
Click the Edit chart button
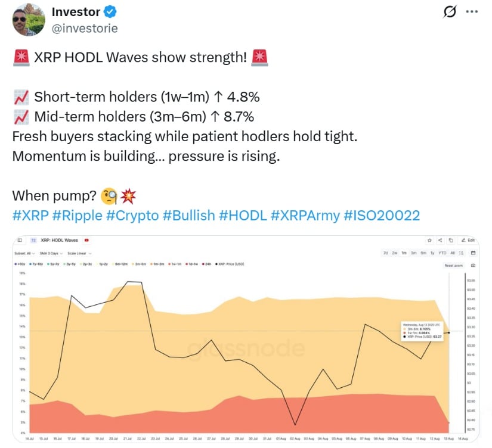point(468,240)
